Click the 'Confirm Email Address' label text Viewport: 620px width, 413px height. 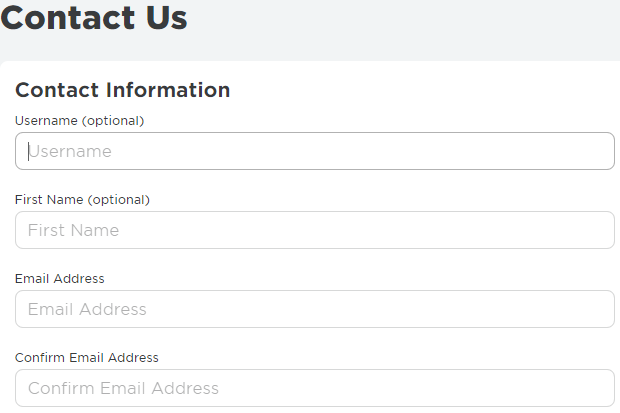86,358
